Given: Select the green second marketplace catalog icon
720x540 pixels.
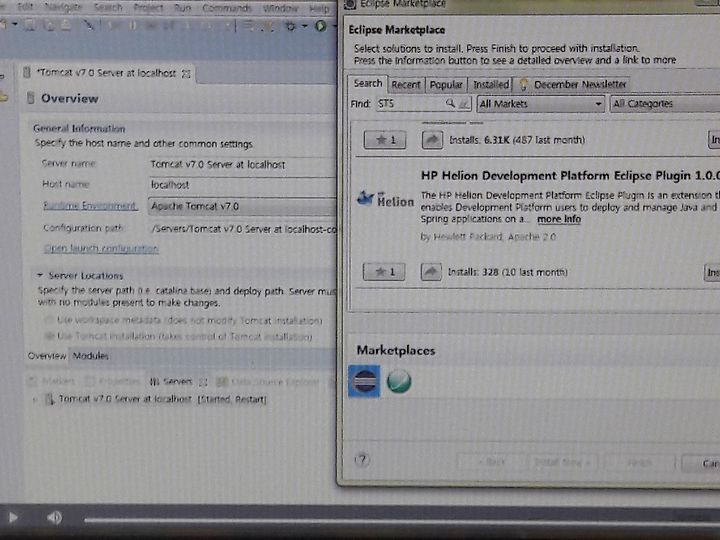Looking at the screenshot, I should 399,382.
